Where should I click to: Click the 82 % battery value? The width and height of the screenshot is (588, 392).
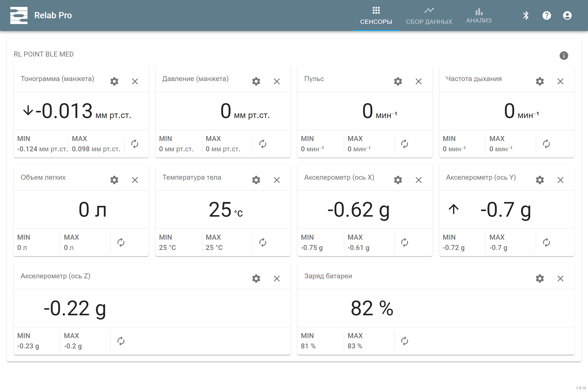coord(372,308)
